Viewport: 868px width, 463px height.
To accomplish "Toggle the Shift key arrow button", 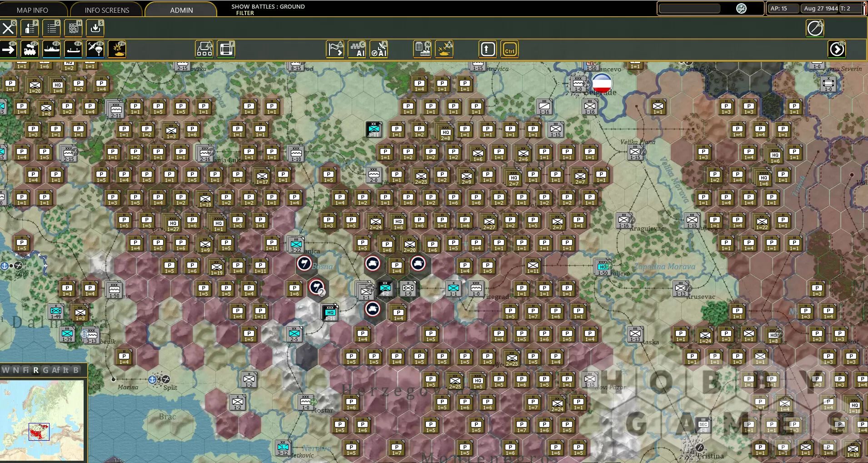I will point(488,49).
